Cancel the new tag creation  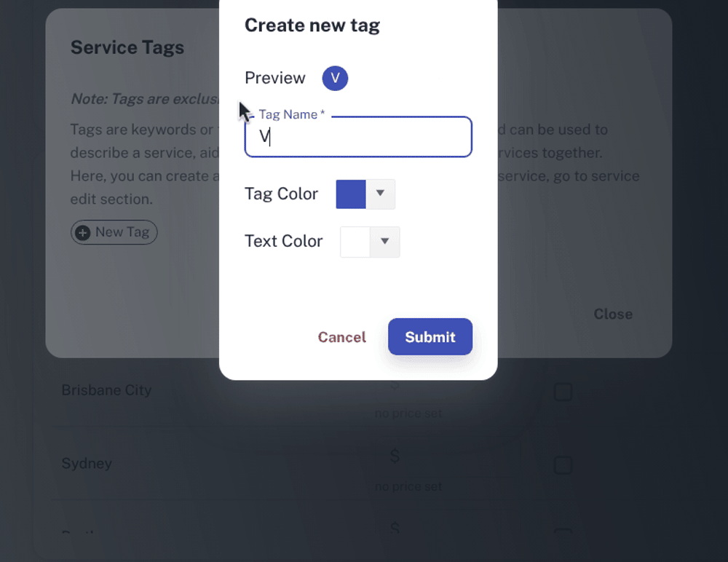(x=341, y=337)
